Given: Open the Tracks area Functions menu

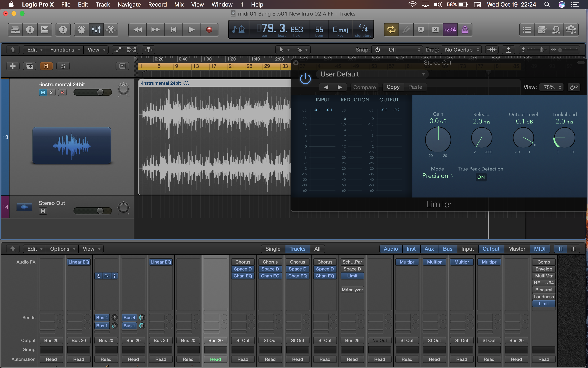Looking at the screenshot, I should coord(65,50).
